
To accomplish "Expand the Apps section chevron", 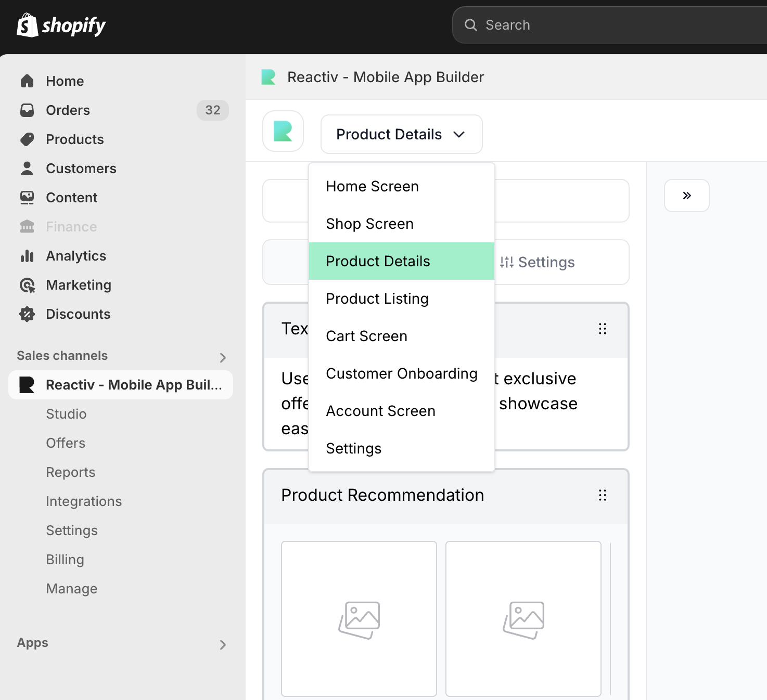I will [x=223, y=645].
